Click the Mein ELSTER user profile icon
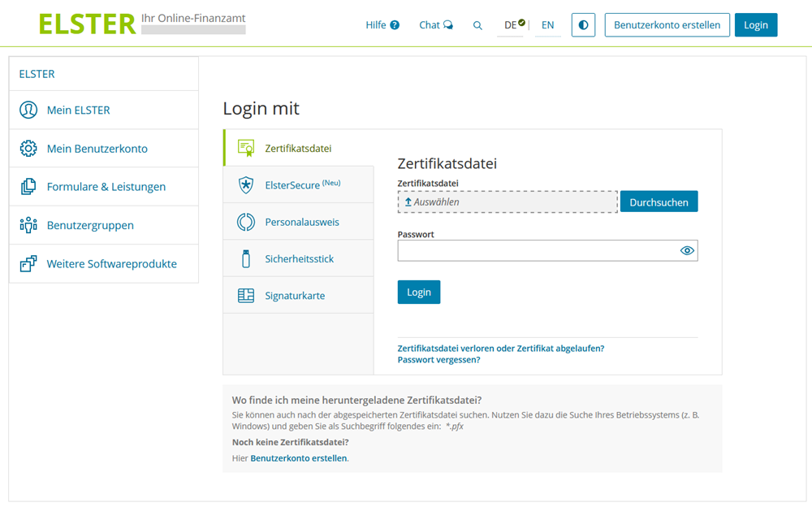The image size is (812, 507). pos(28,110)
